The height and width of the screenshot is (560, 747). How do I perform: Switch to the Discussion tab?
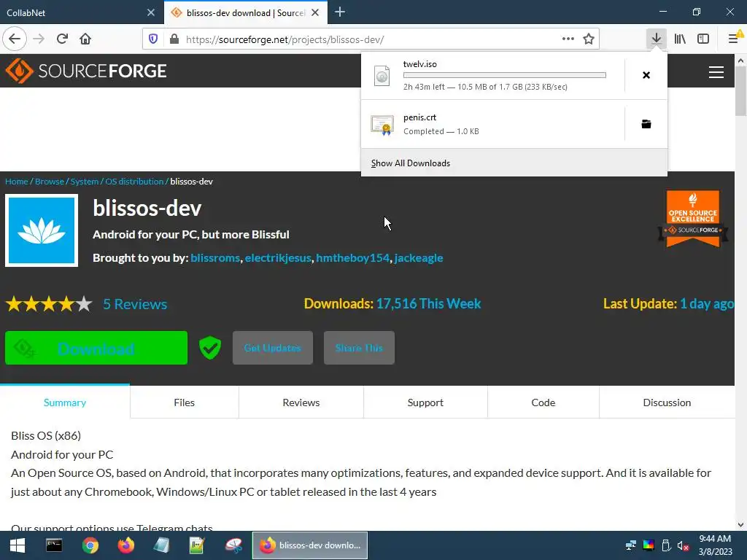667,402
